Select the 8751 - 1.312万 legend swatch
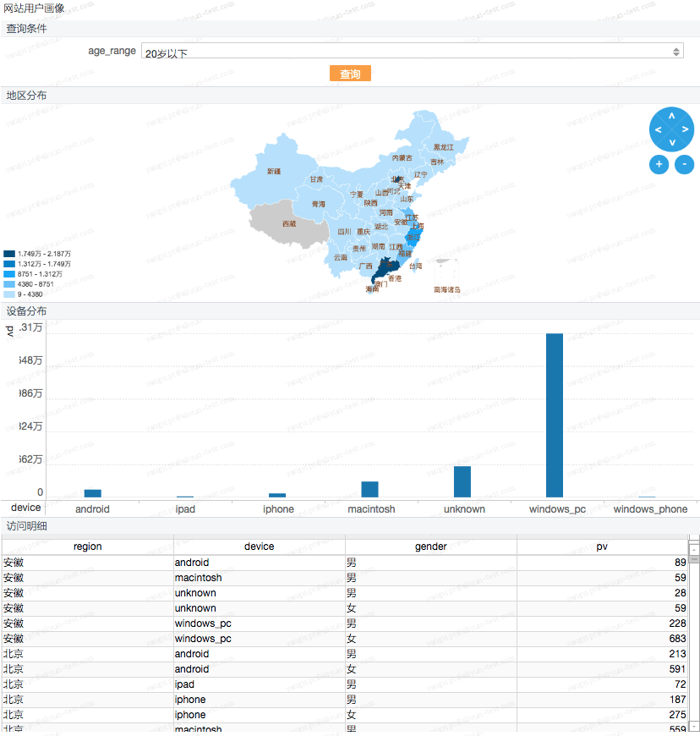The width and height of the screenshot is (700, 736). click(9, 274)
